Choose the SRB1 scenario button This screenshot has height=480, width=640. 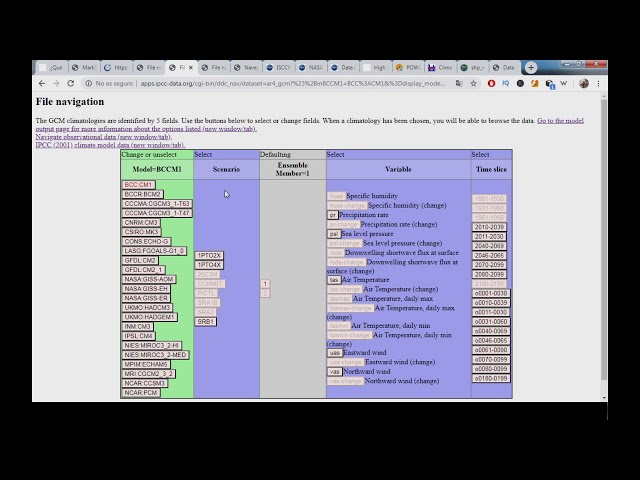point(206,322)
